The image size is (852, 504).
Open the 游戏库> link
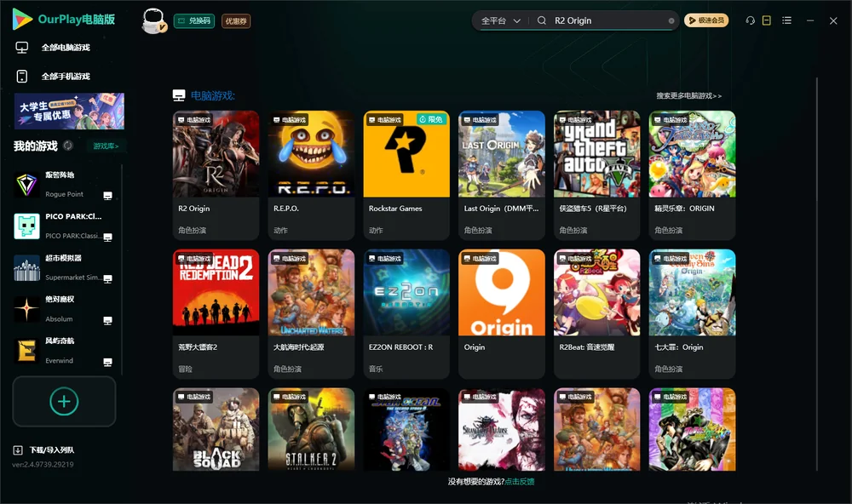tap(106, 146)
